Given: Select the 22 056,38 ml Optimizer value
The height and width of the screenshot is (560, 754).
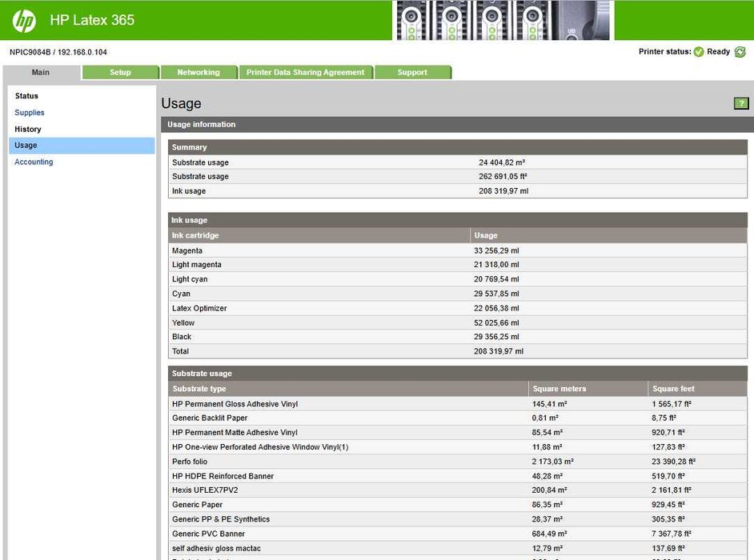Looking at the screenshot, I should (496, 308).
